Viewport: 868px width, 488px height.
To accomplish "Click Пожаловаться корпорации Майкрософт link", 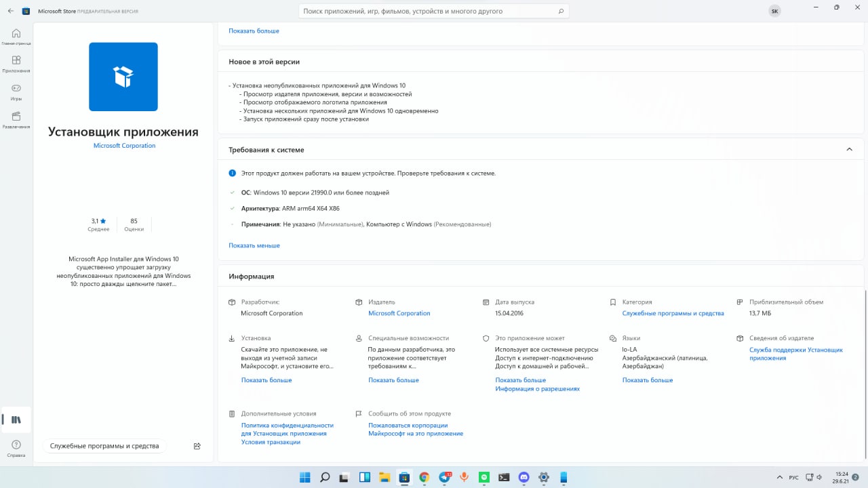I will point(416,429).
